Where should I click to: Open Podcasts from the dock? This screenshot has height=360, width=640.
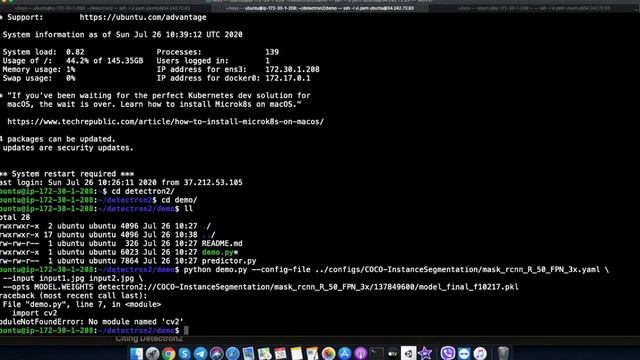click(360, 353)
